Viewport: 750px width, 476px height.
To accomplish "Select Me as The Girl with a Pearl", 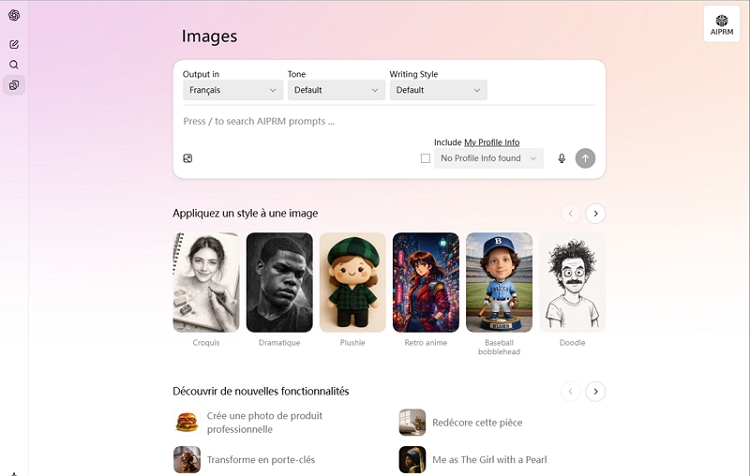I will [489, 459].
